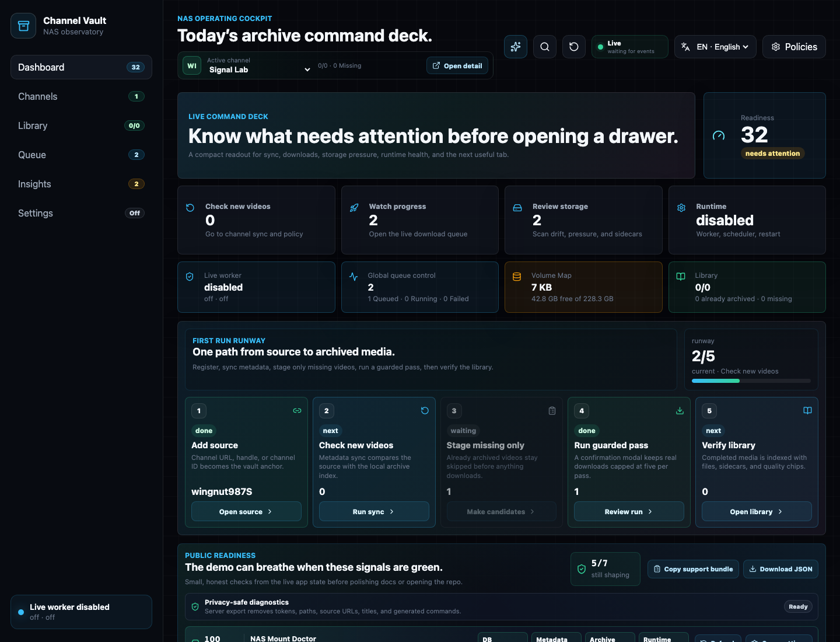Click the runway 2/5 progress bar

click(x=751, y=381)
